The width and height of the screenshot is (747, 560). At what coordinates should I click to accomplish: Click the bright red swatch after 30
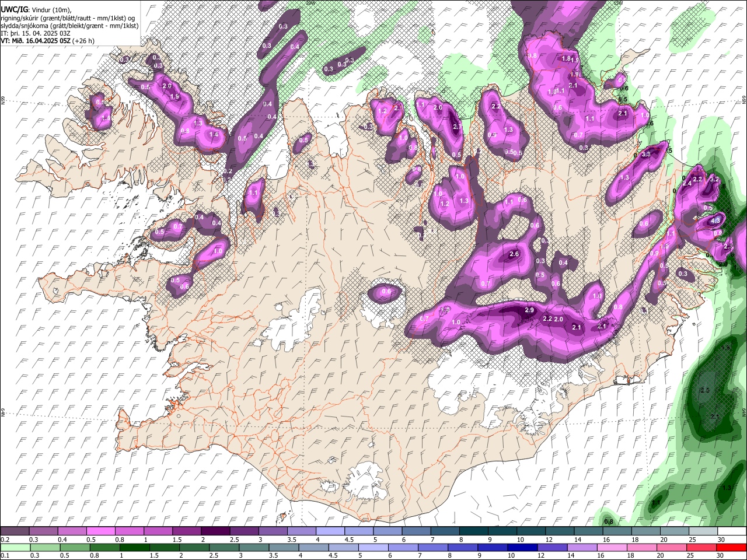[x=731, y=547]
